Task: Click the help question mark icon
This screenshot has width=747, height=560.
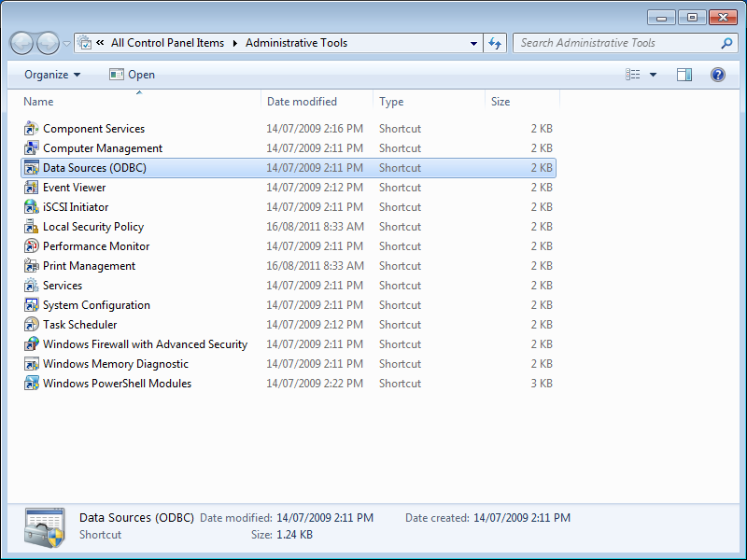Action: click(x=718, y=75)
